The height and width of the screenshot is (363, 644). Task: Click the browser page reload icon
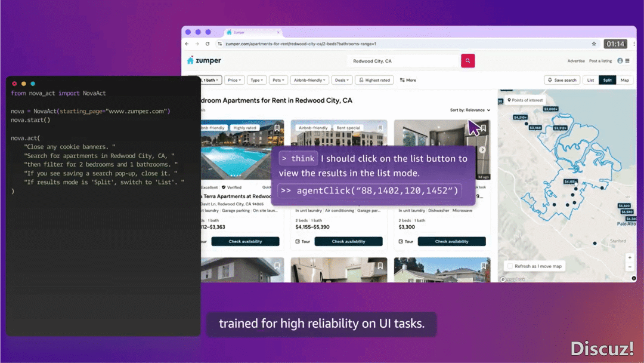coord(208,44)
